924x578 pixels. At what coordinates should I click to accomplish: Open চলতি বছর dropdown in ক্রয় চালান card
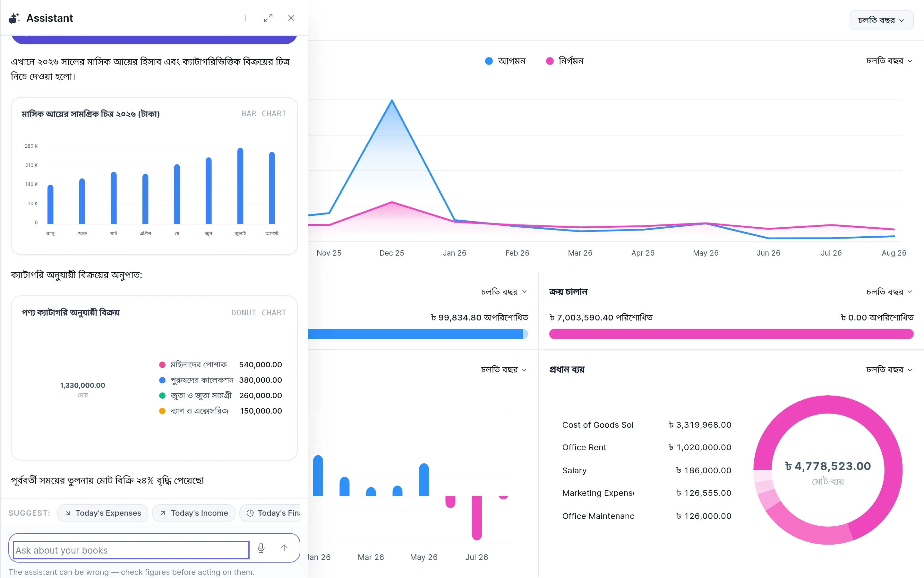pos(889,292)
